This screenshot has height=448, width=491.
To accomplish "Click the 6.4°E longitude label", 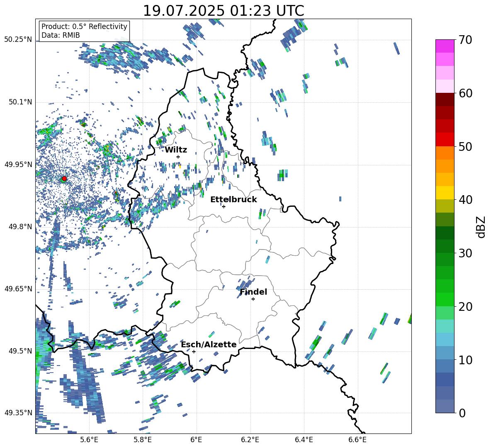I will [x=304, y=440].
